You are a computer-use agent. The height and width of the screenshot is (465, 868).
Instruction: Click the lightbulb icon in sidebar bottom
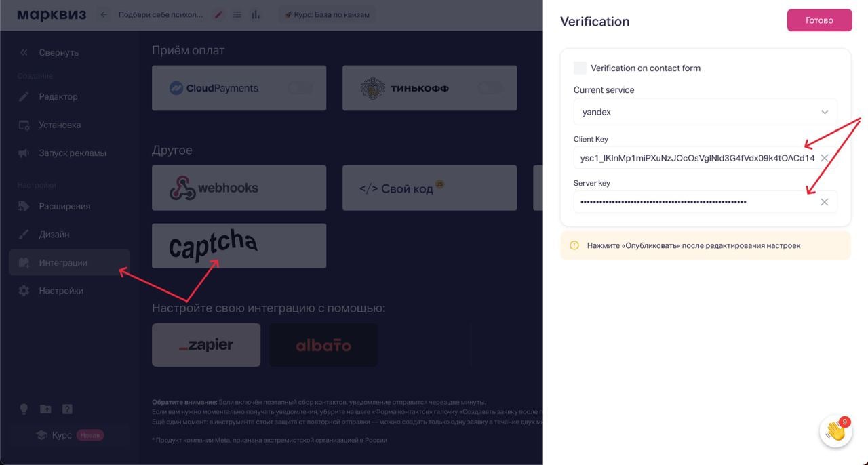point(24,409)
